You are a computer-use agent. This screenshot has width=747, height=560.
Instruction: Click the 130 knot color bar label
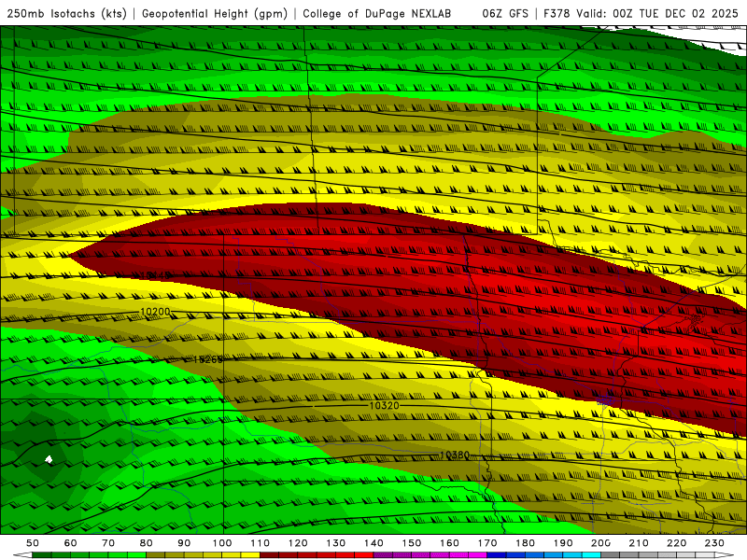335,543
